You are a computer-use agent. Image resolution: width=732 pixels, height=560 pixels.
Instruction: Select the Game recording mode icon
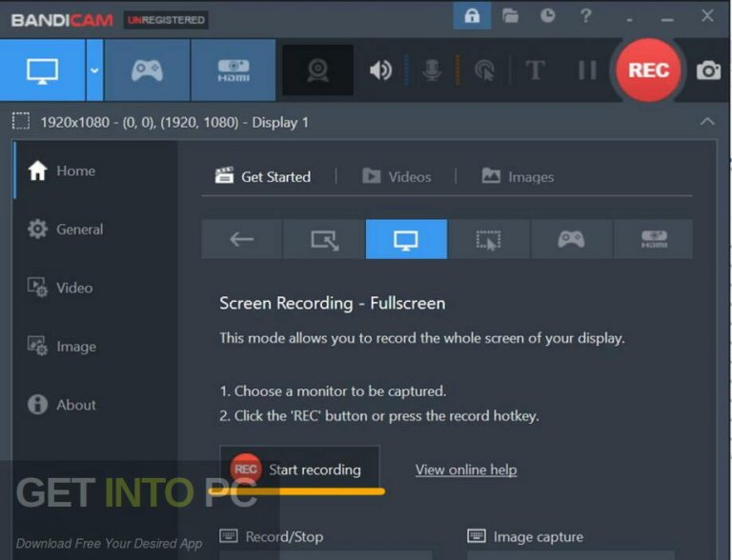(x=147, y=70)
